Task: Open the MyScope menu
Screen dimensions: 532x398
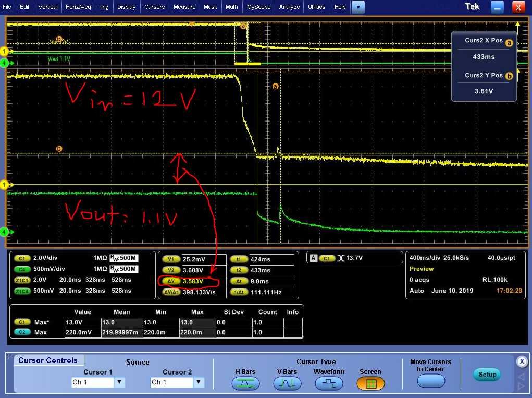Action: point(258,7)
